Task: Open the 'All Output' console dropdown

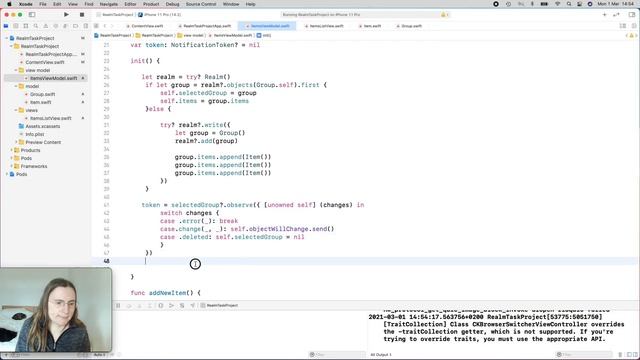Action: 381,355
